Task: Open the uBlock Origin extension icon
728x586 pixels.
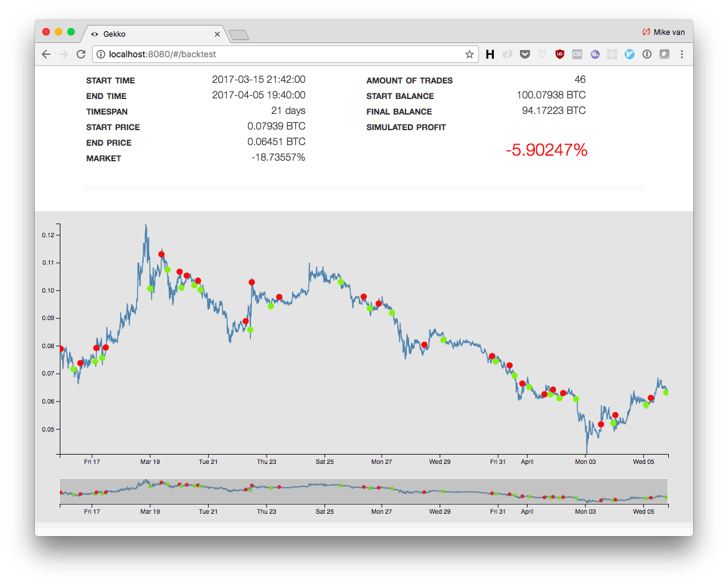Action: coord(560,54)
